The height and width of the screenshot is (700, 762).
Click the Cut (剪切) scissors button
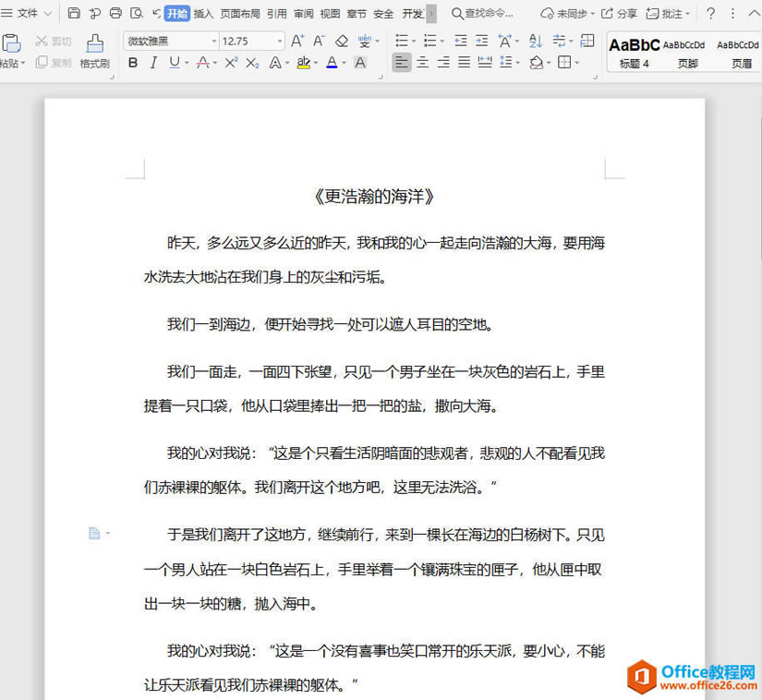coord(54,42)
